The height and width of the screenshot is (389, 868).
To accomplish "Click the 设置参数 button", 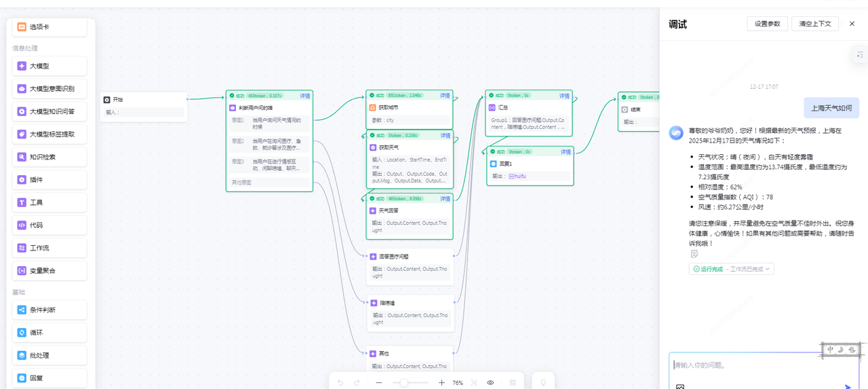I will point(768,24).
